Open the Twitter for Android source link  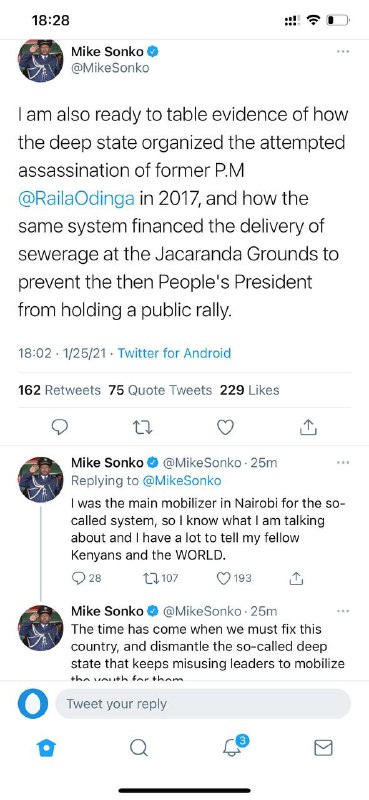coord(175,353)
